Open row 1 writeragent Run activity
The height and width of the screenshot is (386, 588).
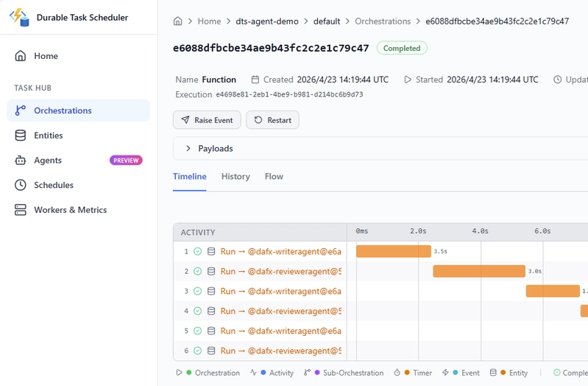point(281,251)
